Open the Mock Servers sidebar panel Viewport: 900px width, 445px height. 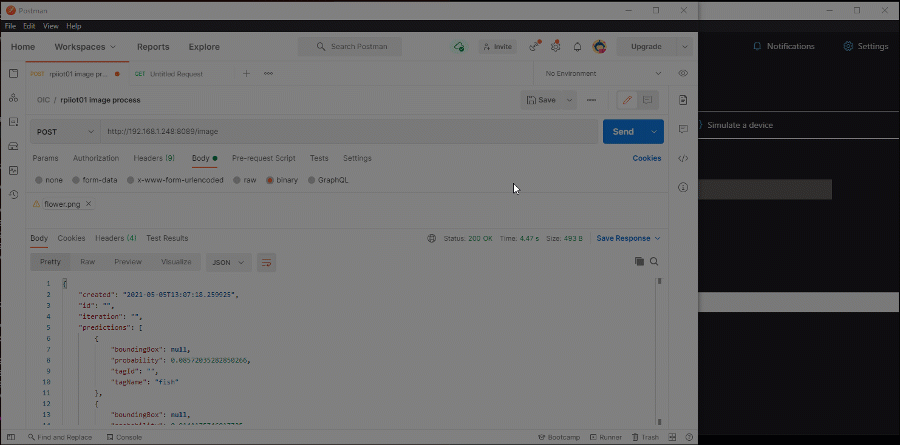14,146
